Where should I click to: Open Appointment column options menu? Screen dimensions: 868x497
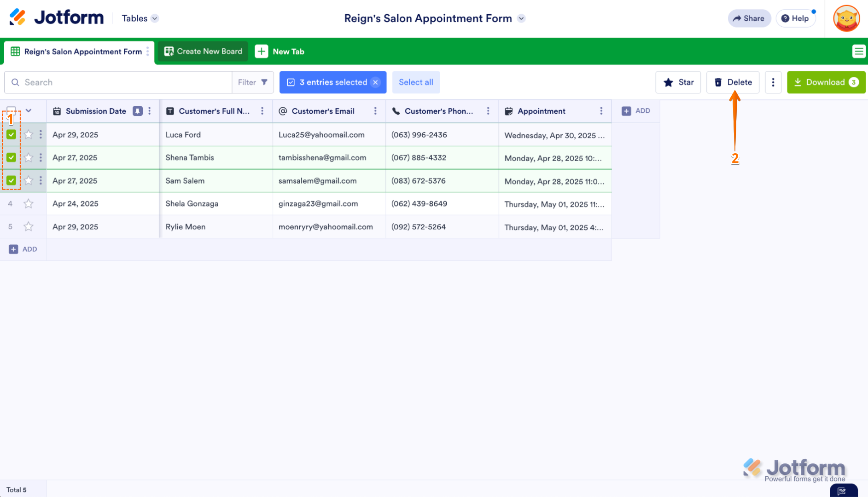click(601, 111)
